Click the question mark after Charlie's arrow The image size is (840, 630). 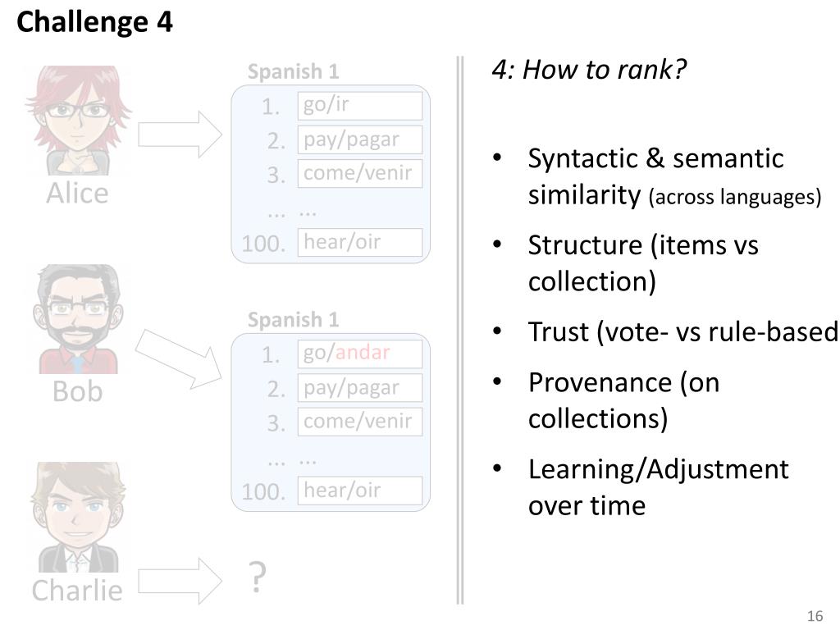point(258,577)
